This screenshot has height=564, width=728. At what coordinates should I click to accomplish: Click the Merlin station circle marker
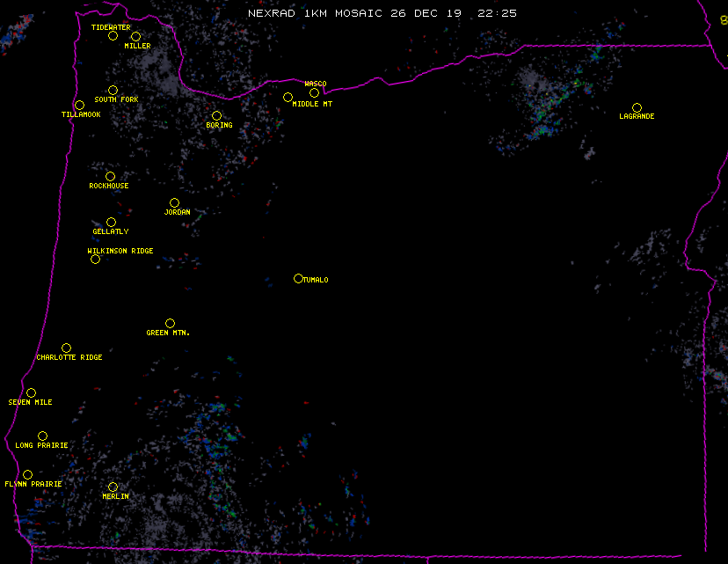[113, 487]
